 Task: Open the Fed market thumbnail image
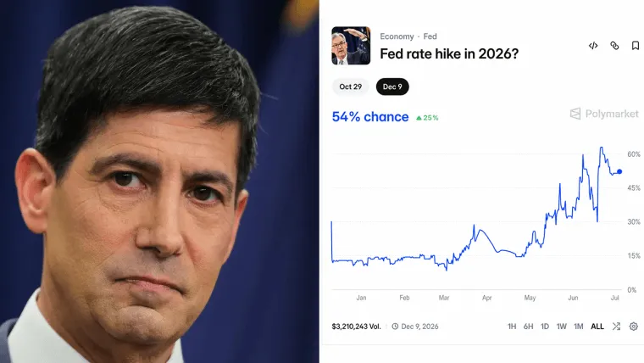point(351,46)
